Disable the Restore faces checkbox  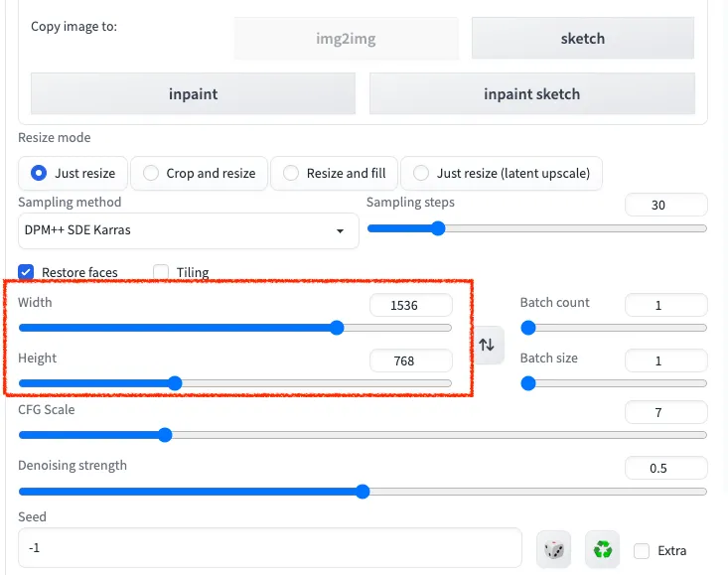26,272
